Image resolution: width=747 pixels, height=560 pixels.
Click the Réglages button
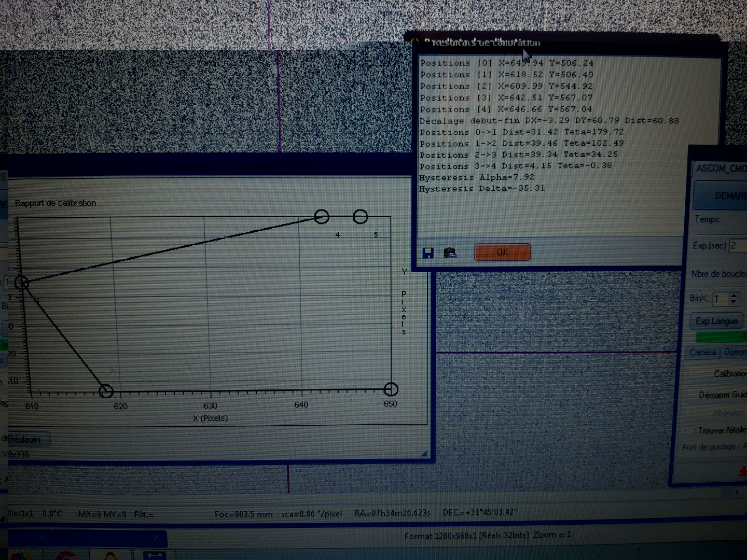pos(26,440)
